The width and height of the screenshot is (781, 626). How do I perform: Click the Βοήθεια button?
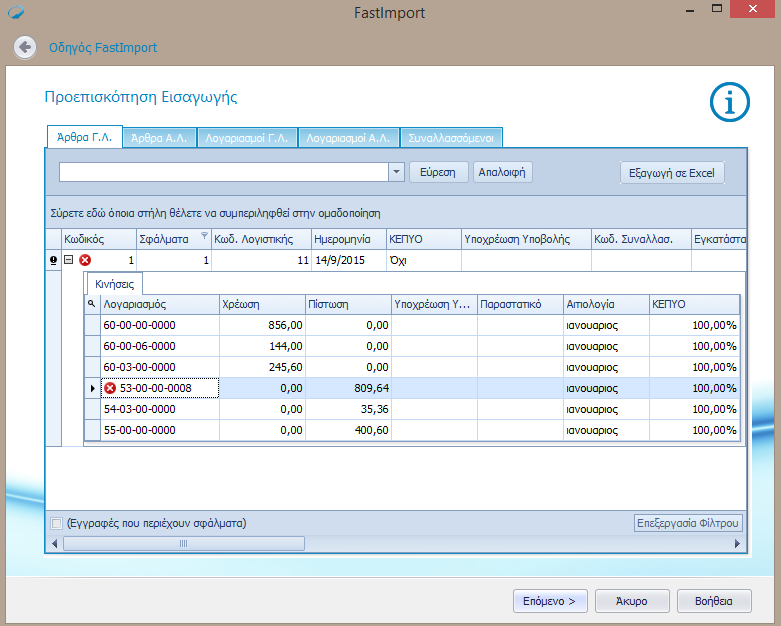click(x=714, y=601)
